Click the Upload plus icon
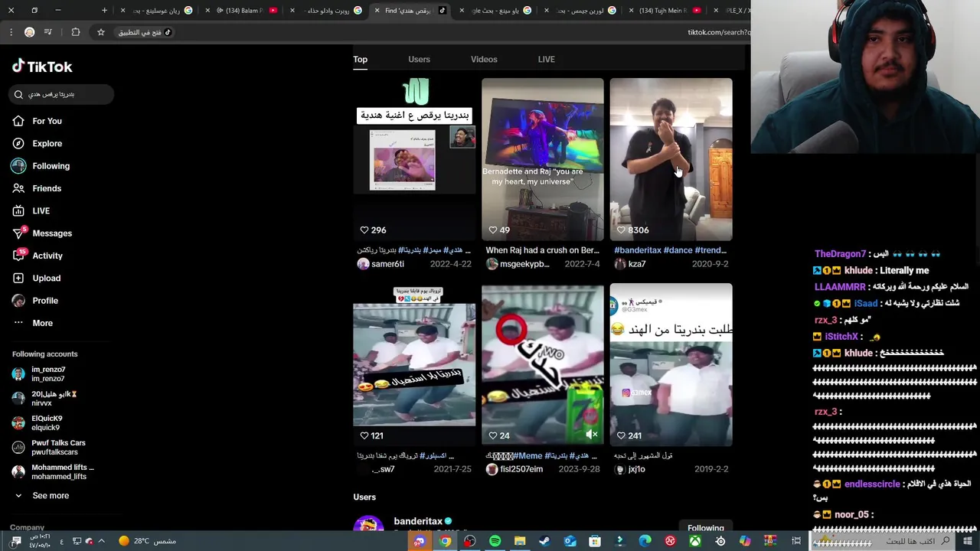Image resolution: width=980 pixels, height=551 pixels. click(18, 278)
